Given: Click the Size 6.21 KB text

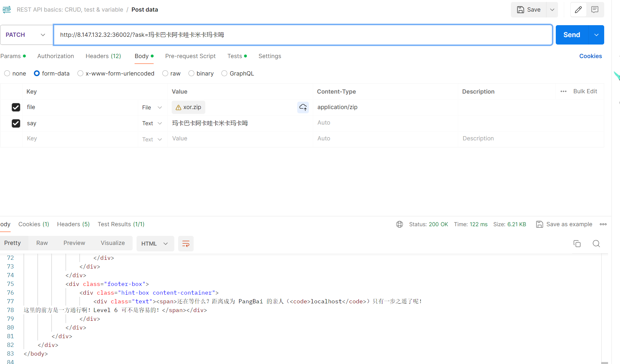Looking at the screenshot, I should 510,224.
